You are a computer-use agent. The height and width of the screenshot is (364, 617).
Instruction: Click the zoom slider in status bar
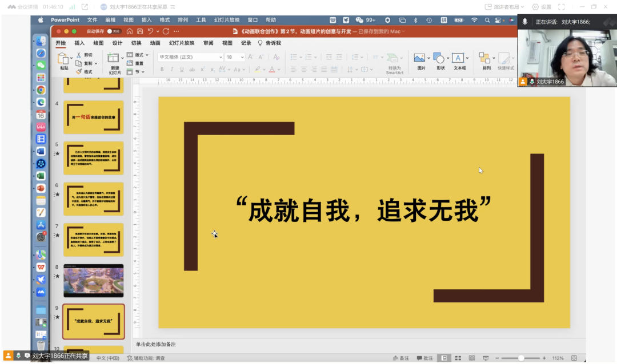tap(521, 358)
